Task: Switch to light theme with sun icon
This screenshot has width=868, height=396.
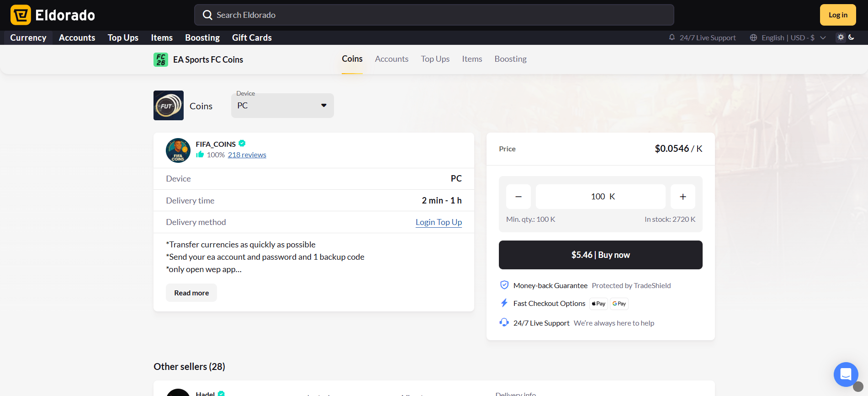Action: 841,37
